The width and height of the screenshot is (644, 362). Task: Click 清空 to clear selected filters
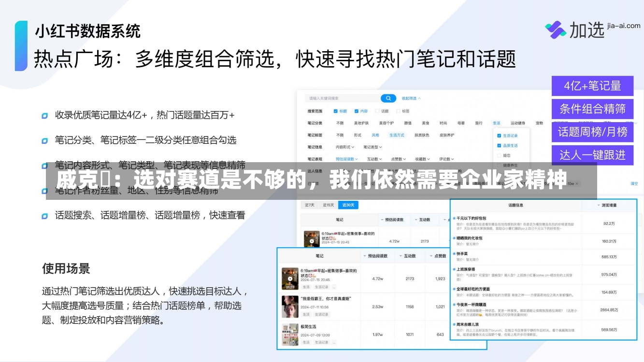point(634,184)
